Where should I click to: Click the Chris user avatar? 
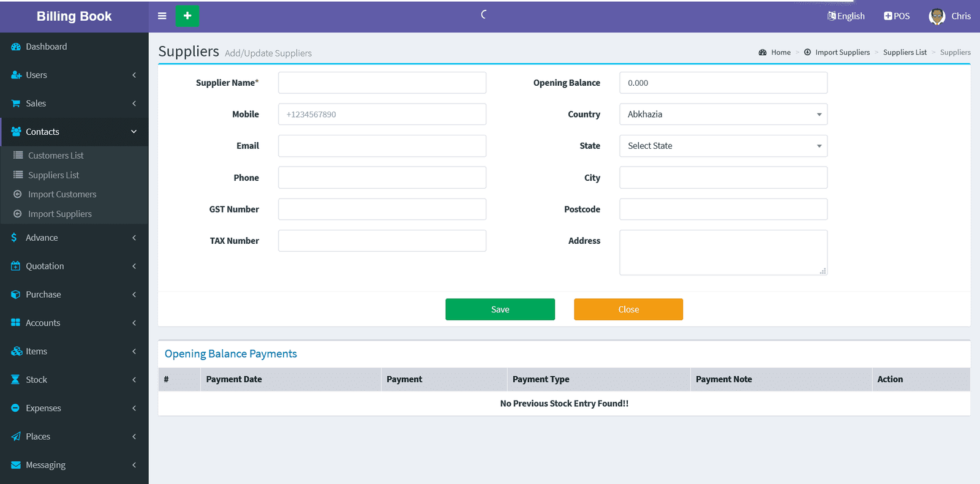tap(937, 17)
